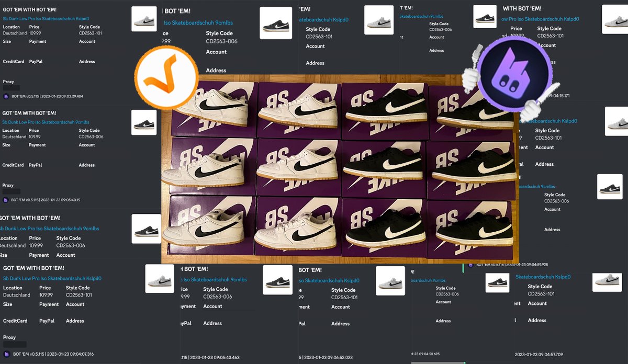628x364 pixels.
Task: Select 'Deutschland' location in the 09:03:29.484 embed
Action: point(14,33)
